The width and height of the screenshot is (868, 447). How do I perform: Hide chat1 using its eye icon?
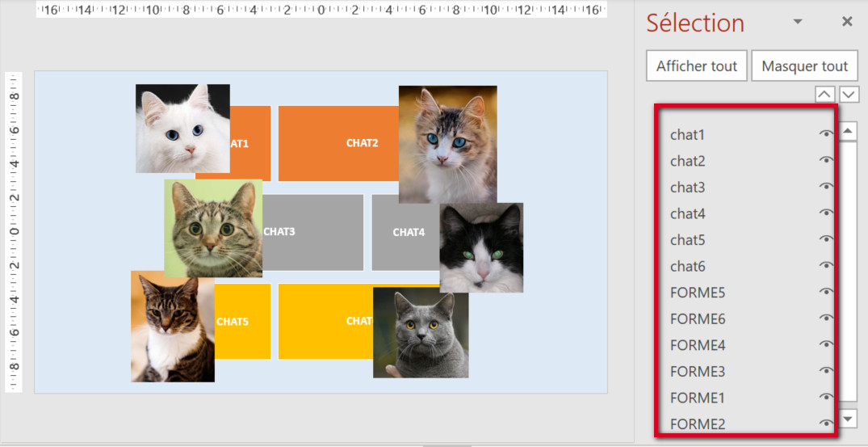point(825,135)
